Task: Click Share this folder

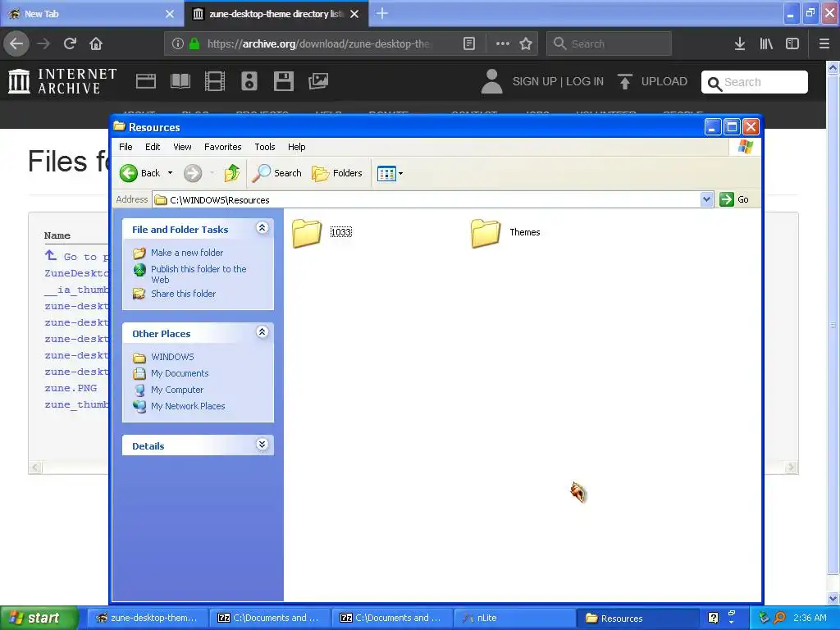Action: [x=183, y=294]
